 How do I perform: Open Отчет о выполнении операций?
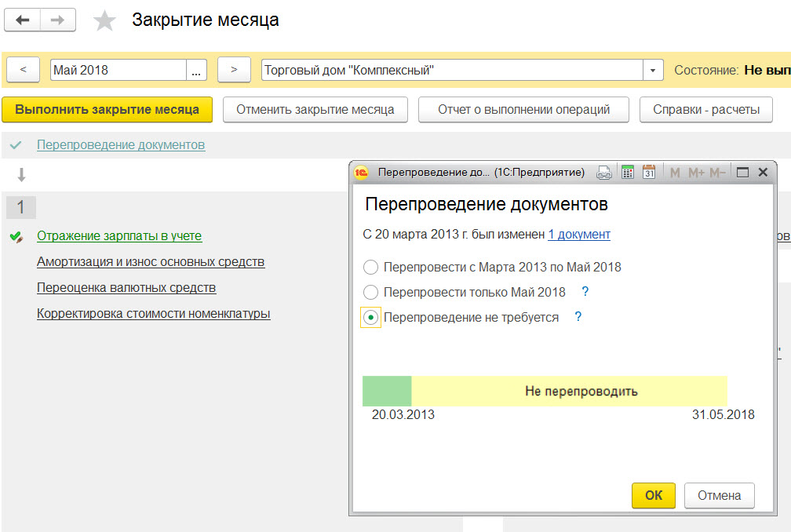tap(523, 109)
